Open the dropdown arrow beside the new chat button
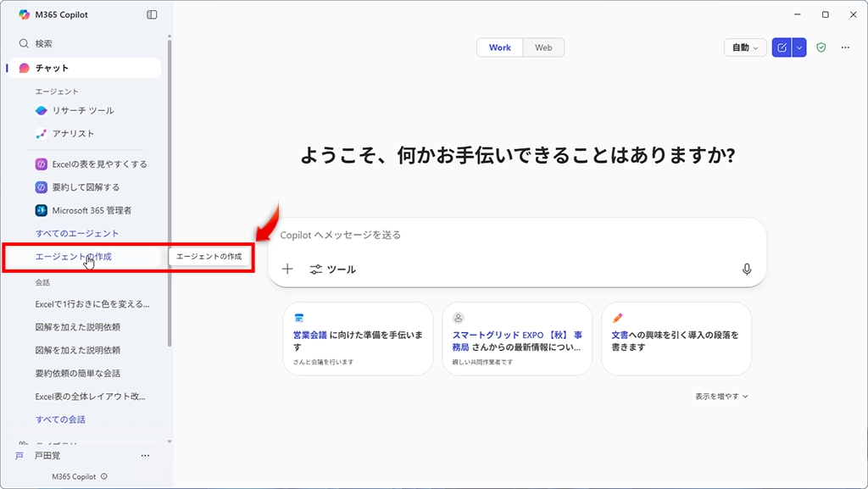 tap(799, 47)
